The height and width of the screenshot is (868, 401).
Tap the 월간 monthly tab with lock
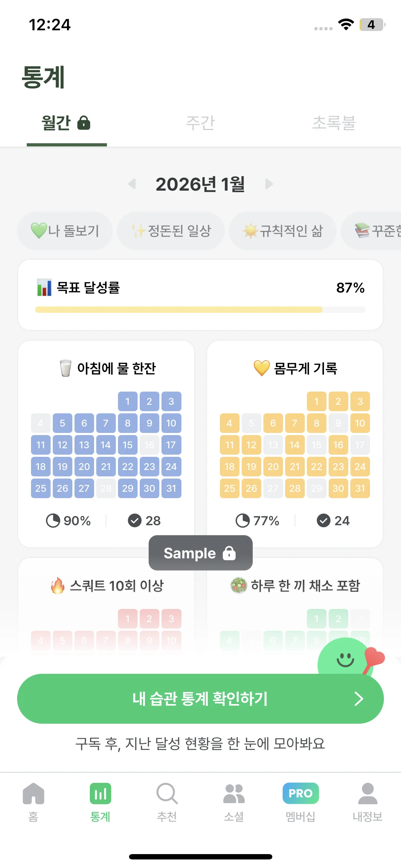tap(66, 123)
